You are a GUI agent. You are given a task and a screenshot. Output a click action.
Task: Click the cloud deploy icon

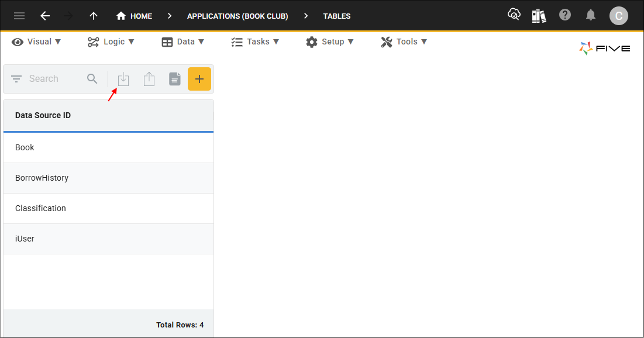(x=514, y=15)
